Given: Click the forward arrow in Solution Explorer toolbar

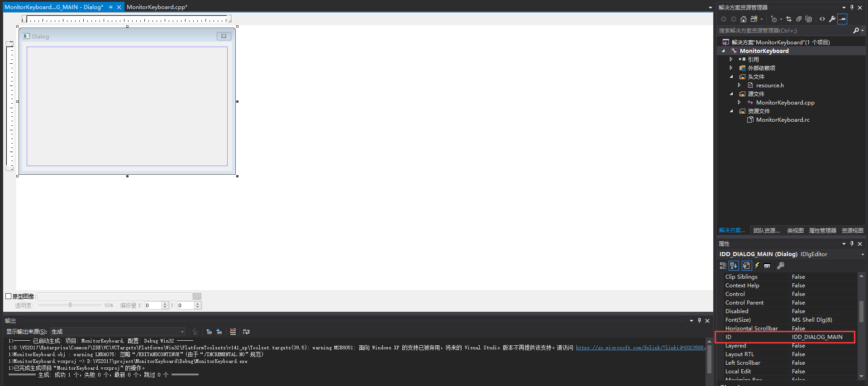Looking at the screenshot, I should click(734, 19).
